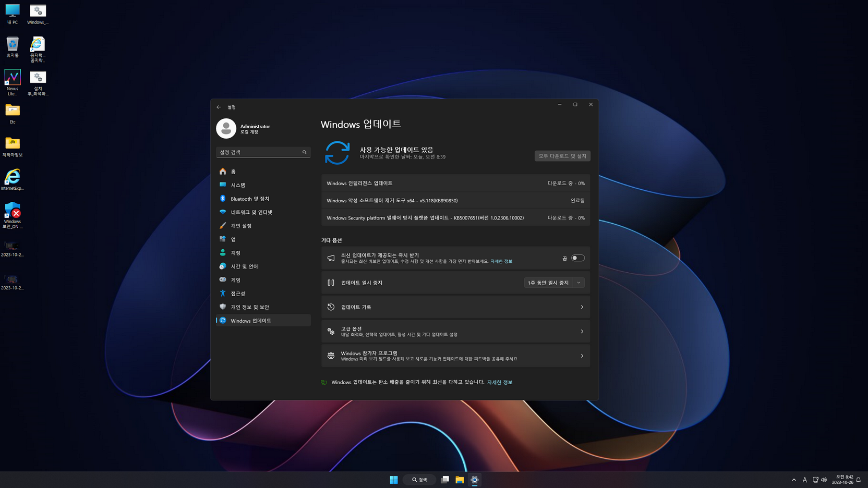
Task: Click the gears icon for 고급 옵션
Action: click(331, 332)
